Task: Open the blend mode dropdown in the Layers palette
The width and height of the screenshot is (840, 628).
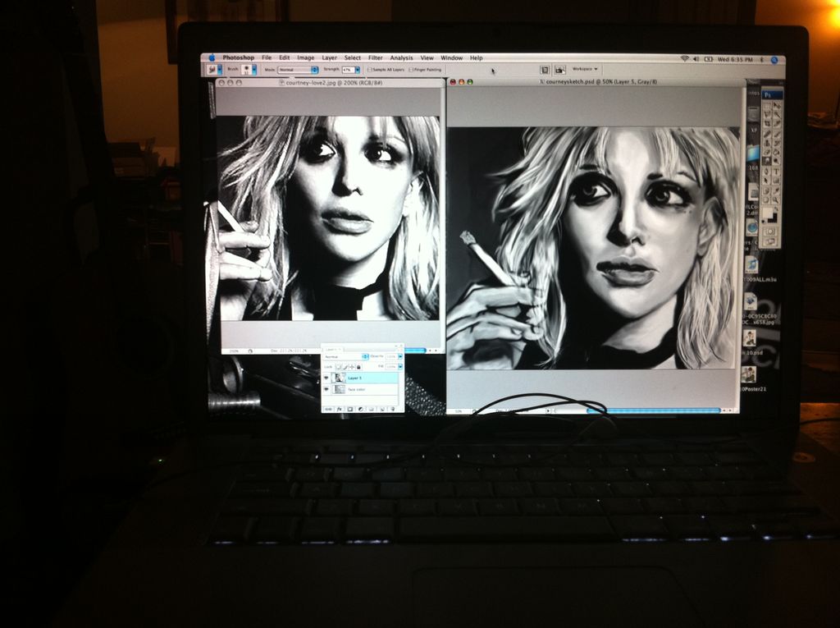Action: point(342,357)
